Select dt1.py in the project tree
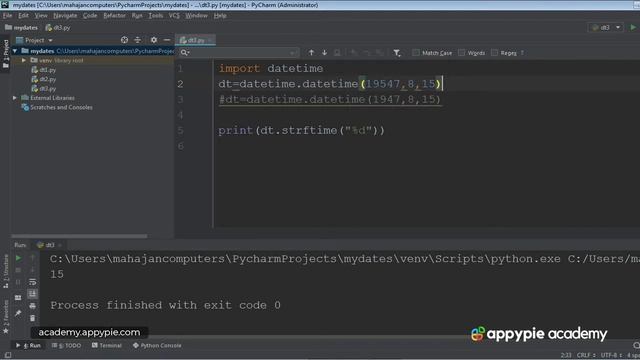This screenshot has width=640, height=360. tap(44, 70)
